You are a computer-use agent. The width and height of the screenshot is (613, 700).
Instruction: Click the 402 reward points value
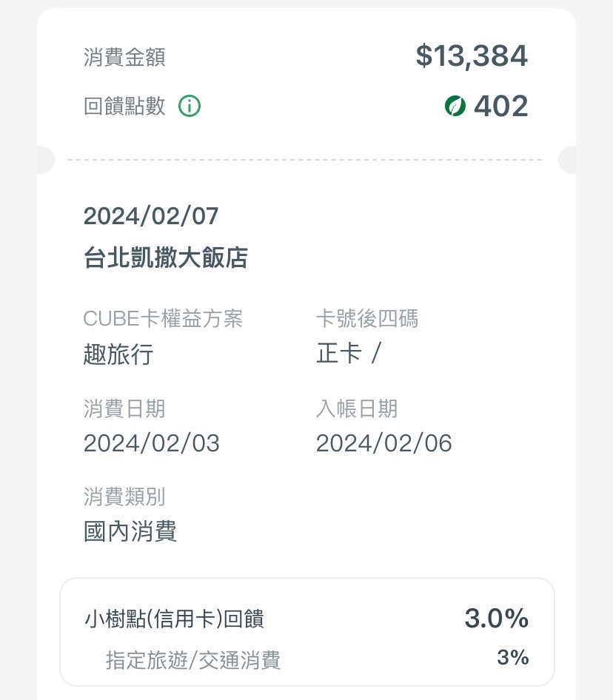tap(500, 107)
